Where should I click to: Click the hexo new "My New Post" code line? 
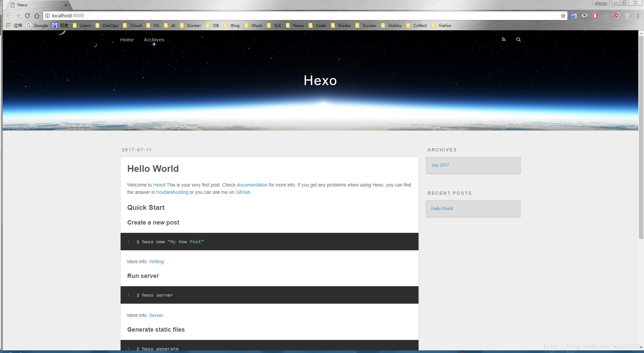click(170, 242)
